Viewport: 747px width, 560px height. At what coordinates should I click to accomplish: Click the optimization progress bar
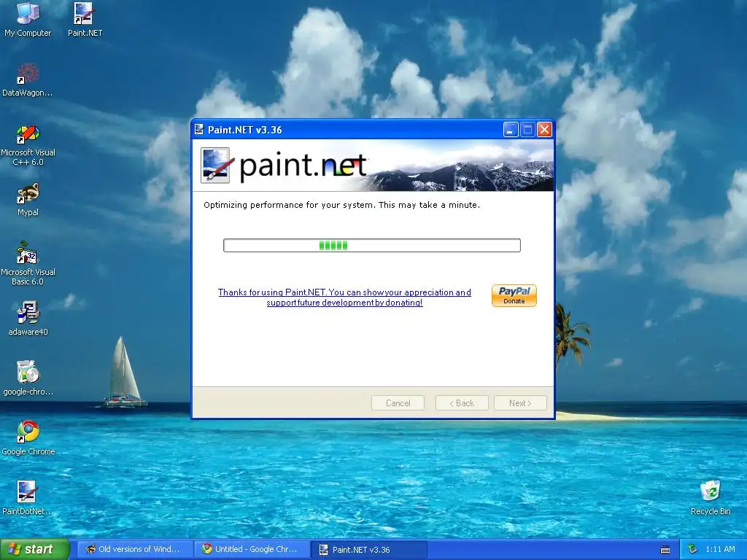[x=372, y=245]
